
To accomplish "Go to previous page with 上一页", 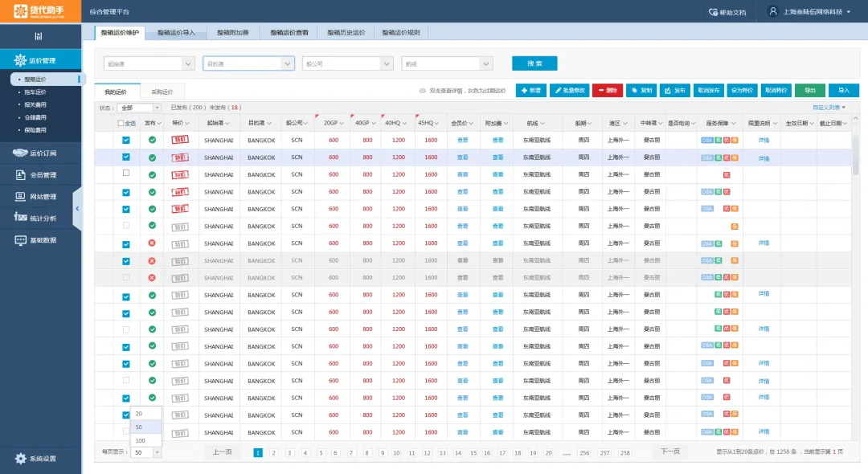I will [x=223, y=452].
